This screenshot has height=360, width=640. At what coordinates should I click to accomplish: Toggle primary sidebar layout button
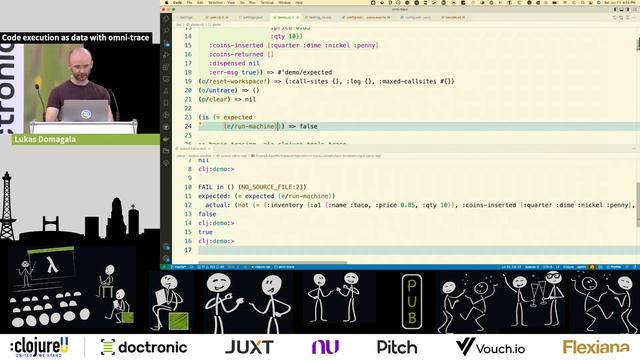[x=615, y=10]
